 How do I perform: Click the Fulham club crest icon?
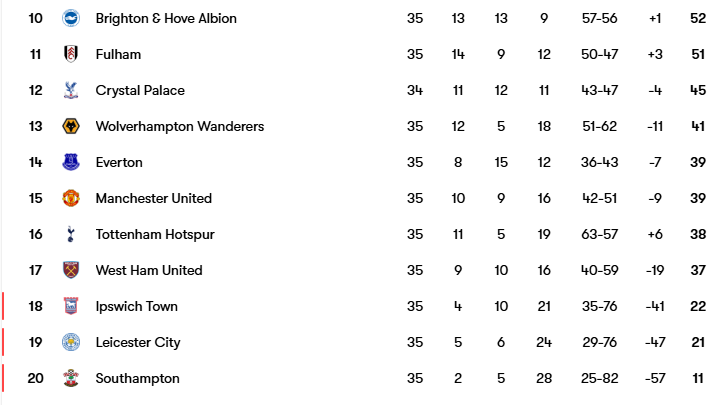70,54
